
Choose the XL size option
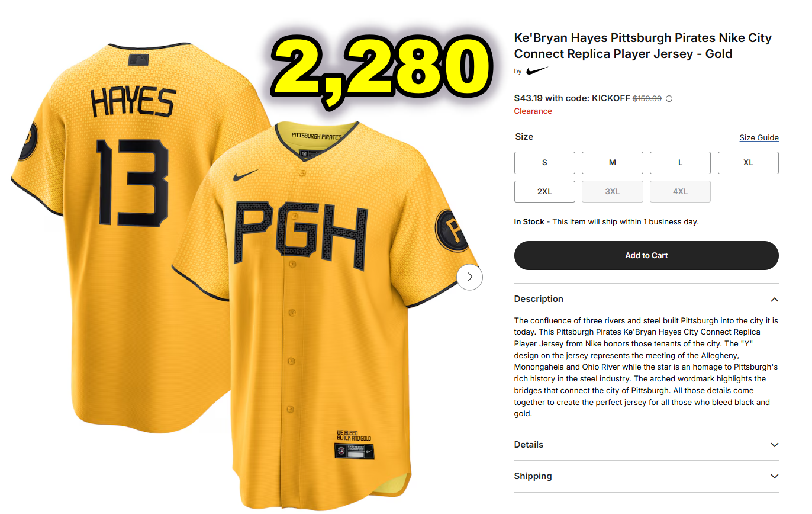[x=748, y=163]
